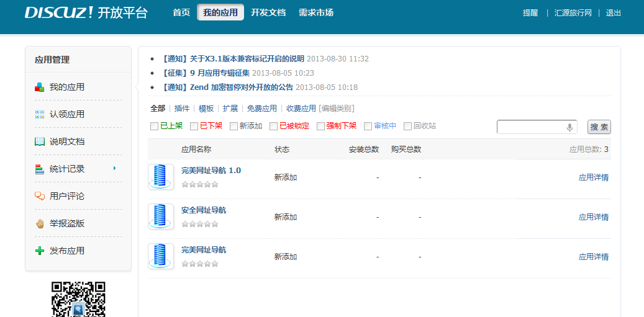644x317 pixels.
Task: Click the 用户评论 speech bubble icon
Action: (39, 197)
